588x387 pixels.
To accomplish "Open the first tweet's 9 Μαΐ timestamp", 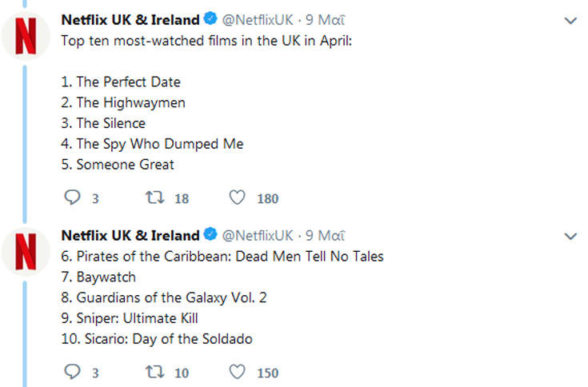I will (x=325, y=20).
